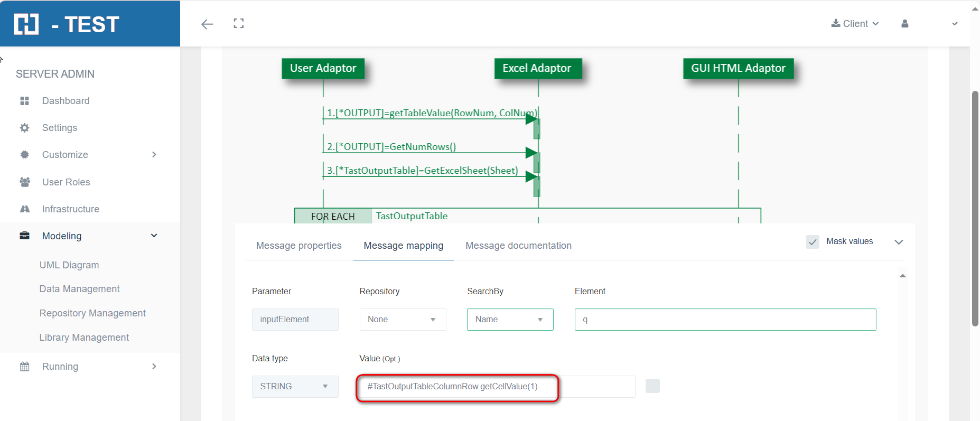980x421 pixels.
Task: Switch to Message documentation tab
Action: click(518, 246)
